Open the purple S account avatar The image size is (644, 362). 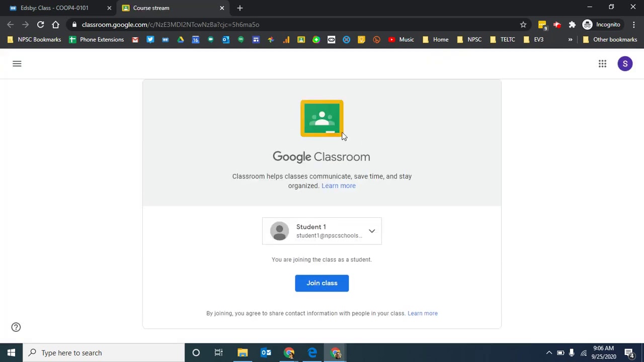(x=625, y=63)
